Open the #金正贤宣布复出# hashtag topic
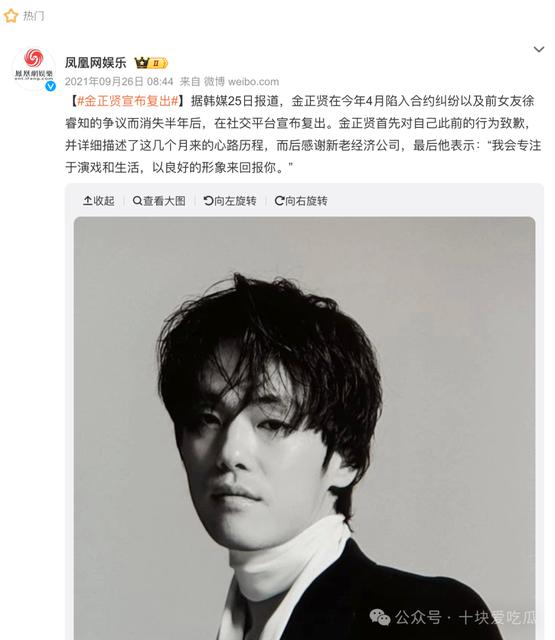Screen dimensions: 555x640 [128, 101]
